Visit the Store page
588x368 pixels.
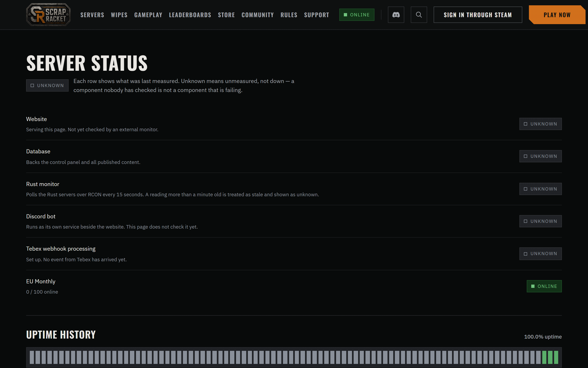(226, 15)
